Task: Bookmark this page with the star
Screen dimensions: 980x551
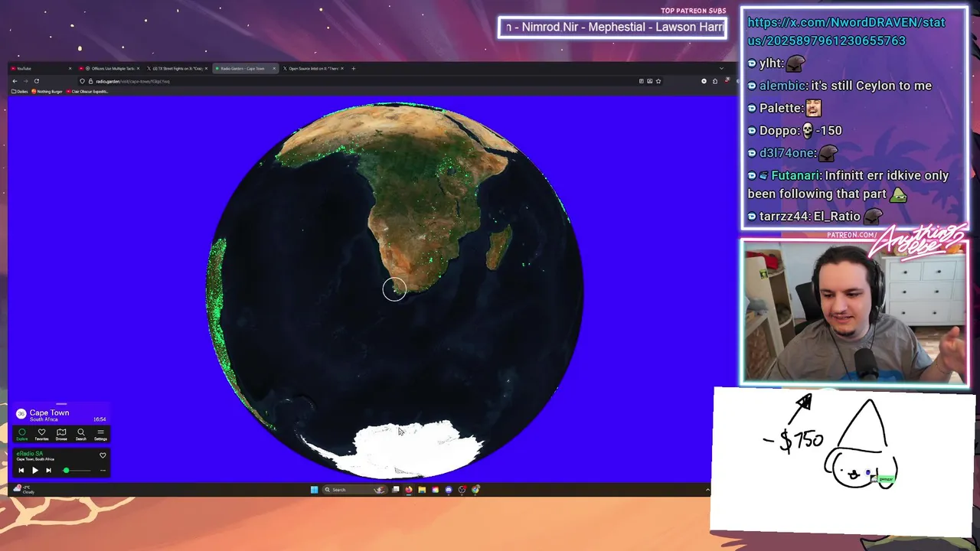Action: click(x=658, y=81)
